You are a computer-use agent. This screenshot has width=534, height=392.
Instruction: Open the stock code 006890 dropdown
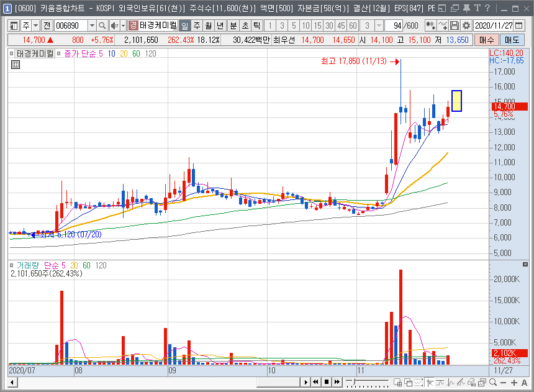92,25
